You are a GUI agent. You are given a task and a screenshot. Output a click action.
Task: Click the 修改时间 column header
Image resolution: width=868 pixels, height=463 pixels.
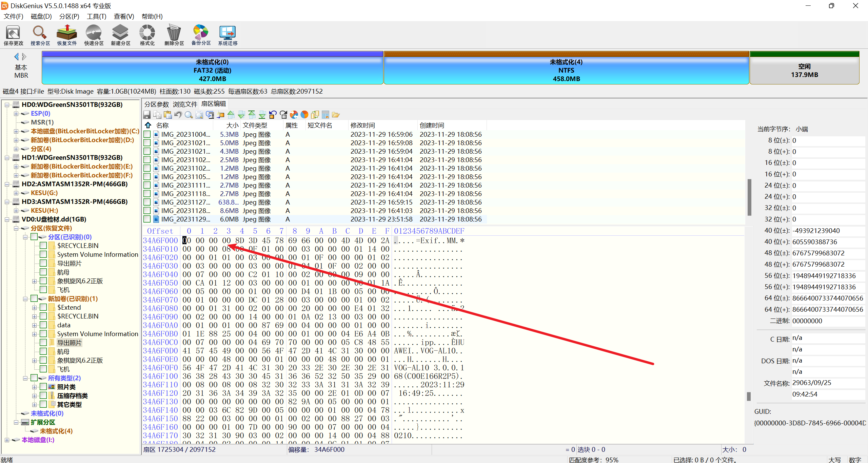pyautogui.click(x=363, y=126)
